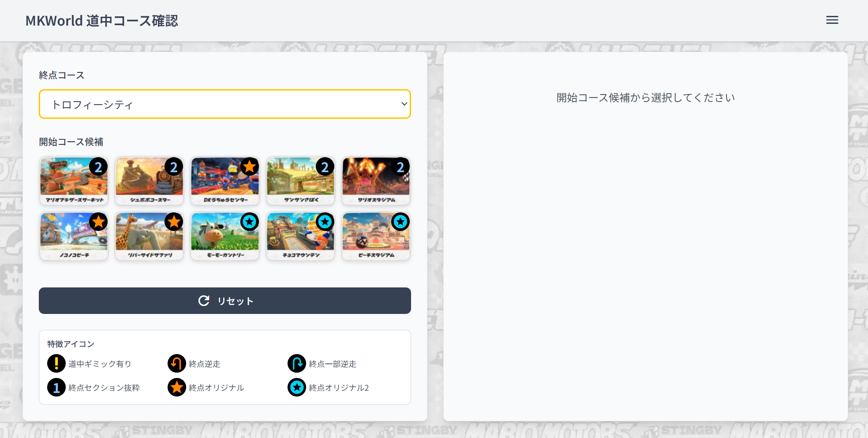Click the 終点一部逆走 blue arrow legend icon
The image size is (868, 438).
[297, 363]
